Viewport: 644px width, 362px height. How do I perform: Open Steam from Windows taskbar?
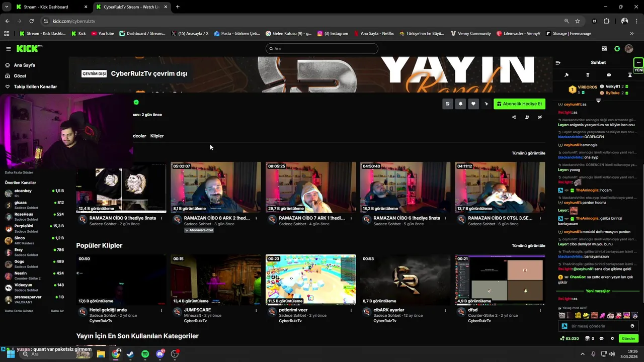(x=130, y=354)
